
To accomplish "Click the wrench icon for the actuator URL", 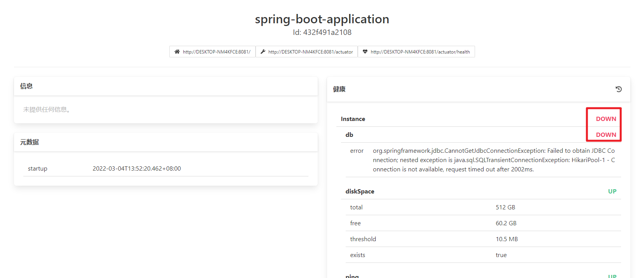I will click(x=263, y=52).
